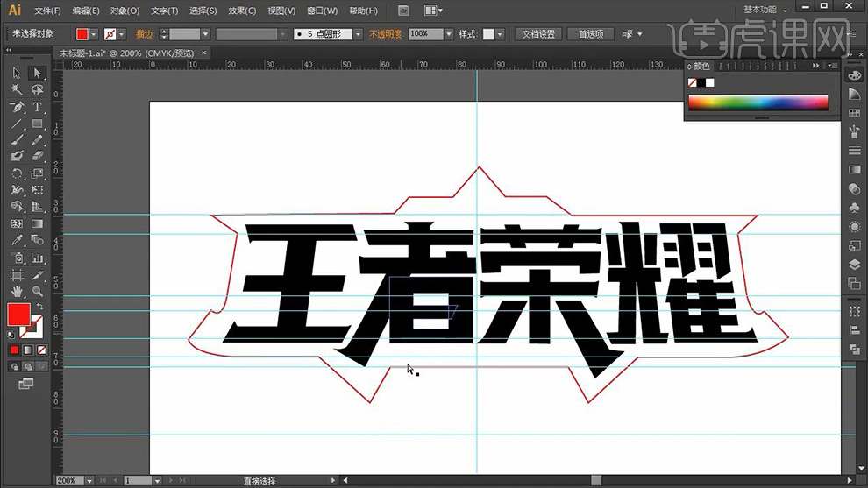This screenshot has width=868, height=488.
Task: Select the Line Segment tool
Action: click(x=17, y=124)
